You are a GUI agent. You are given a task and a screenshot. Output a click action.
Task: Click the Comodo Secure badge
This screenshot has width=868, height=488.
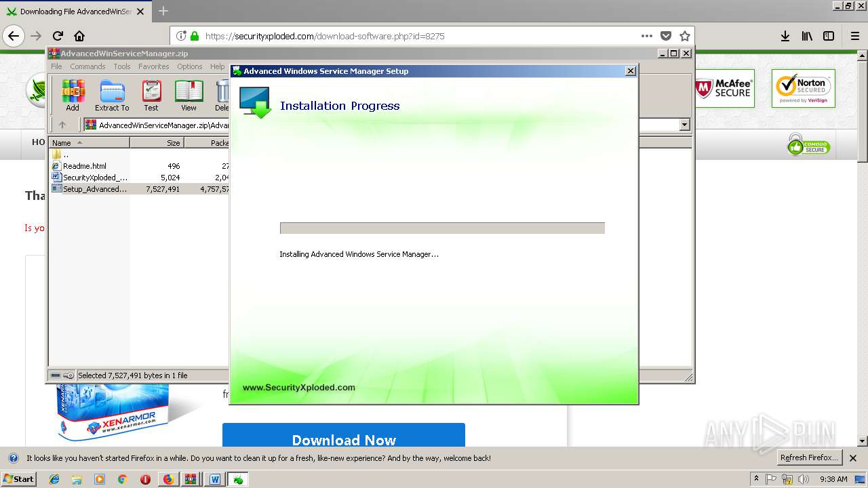click(808, 144)
